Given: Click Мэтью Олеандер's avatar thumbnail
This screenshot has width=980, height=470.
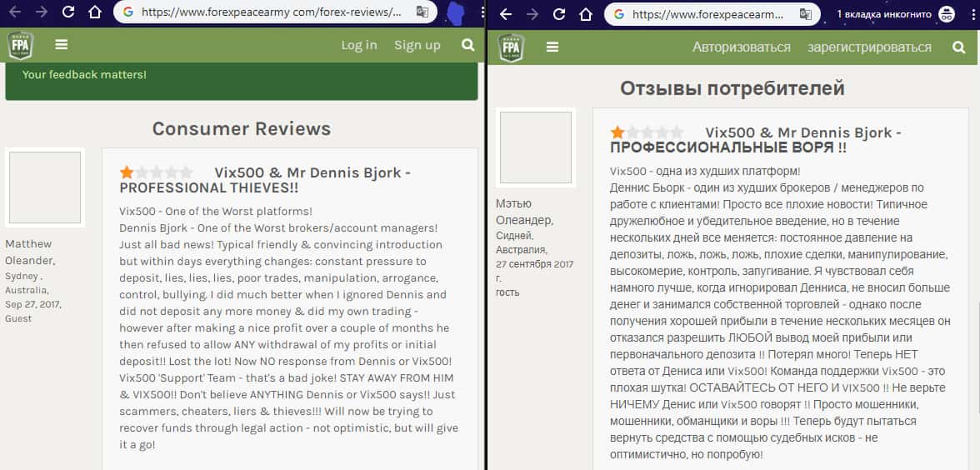Looking at the screenshot, I should click(536, 147).
